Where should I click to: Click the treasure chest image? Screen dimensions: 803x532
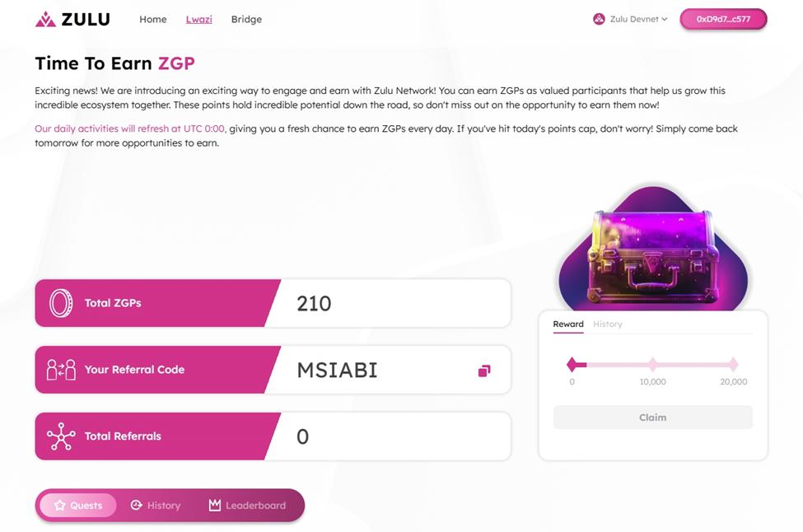pyautogui.click(x=652, y=250)
